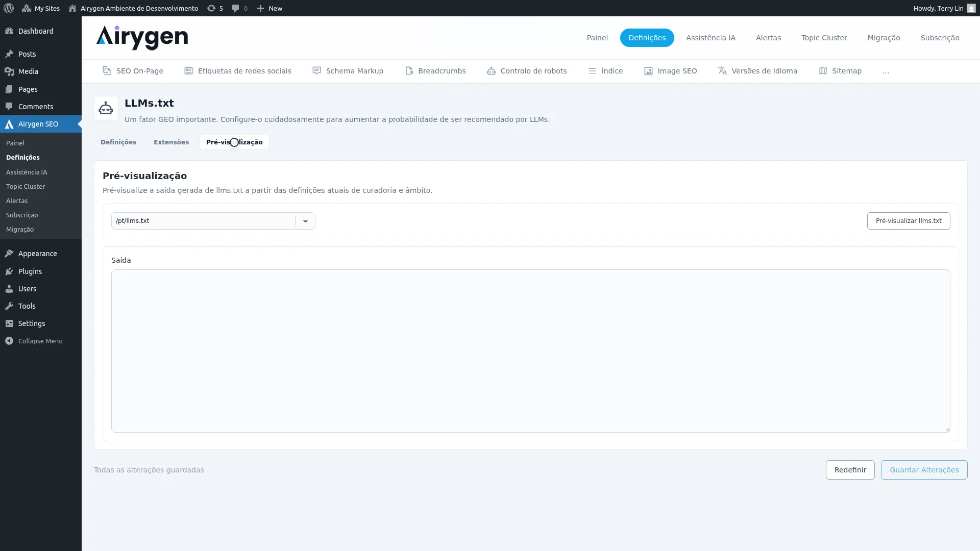
Task: Open Alertas in the sidebar submenu
Action: (17, 201)
